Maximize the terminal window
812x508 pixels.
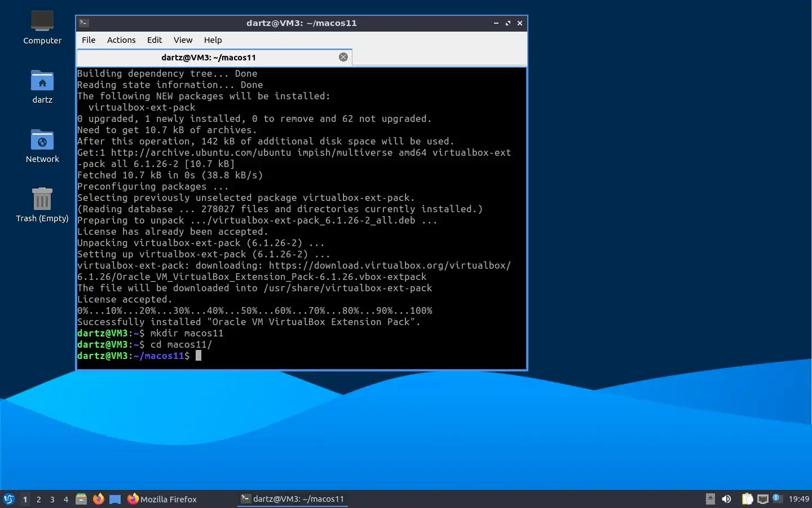point(508,23)
